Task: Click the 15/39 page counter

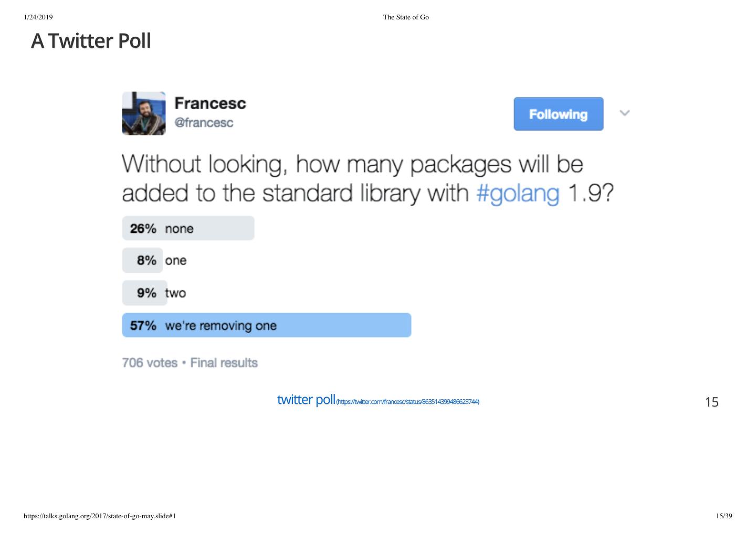Action: point(723,516)
